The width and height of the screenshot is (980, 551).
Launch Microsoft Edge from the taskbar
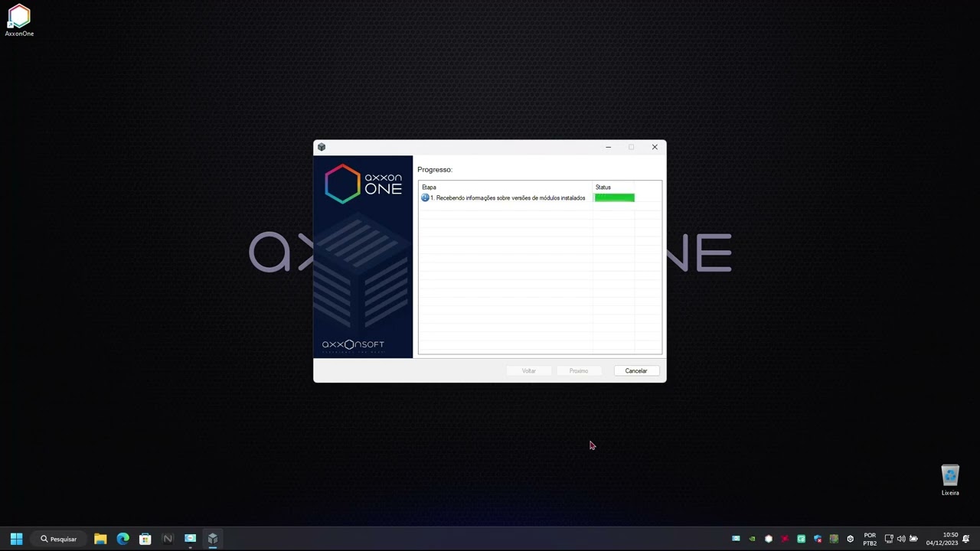tap(122, 539)
